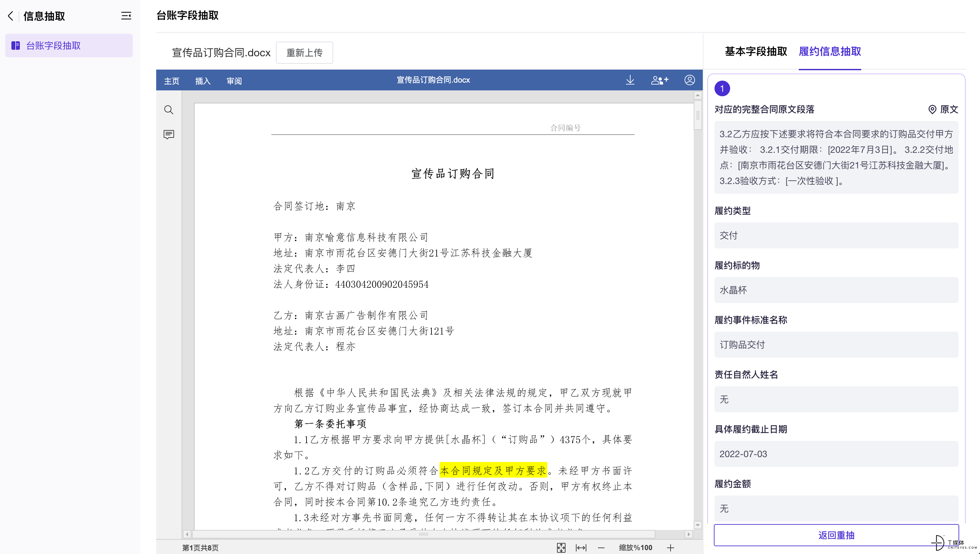Click the heading 第一条委托事项
The width and height of the screenshot is (980, 554).
330,424
